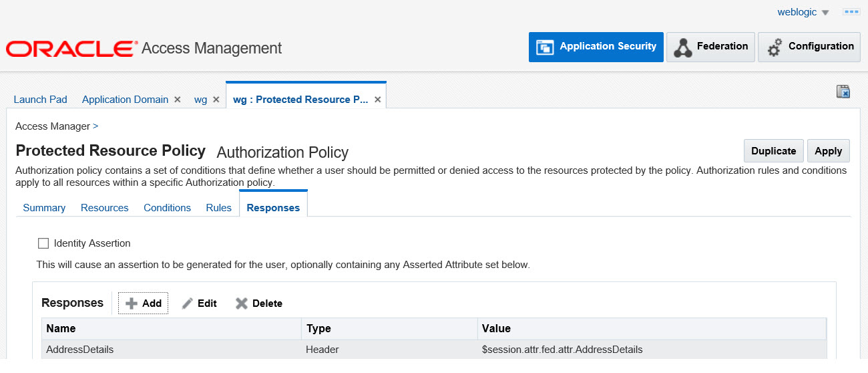
Task: Click the X Delete response icon
Action: [242, 303]
